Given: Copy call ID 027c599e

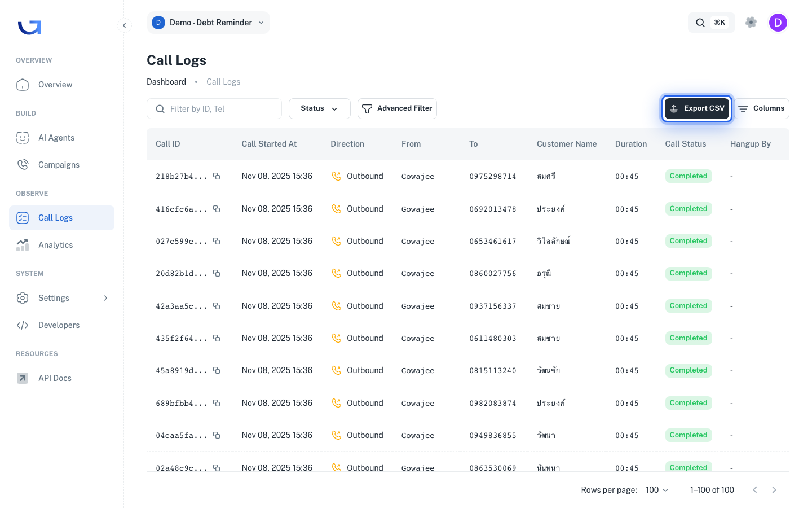Looking at the screenshot, I should point(217,241).
